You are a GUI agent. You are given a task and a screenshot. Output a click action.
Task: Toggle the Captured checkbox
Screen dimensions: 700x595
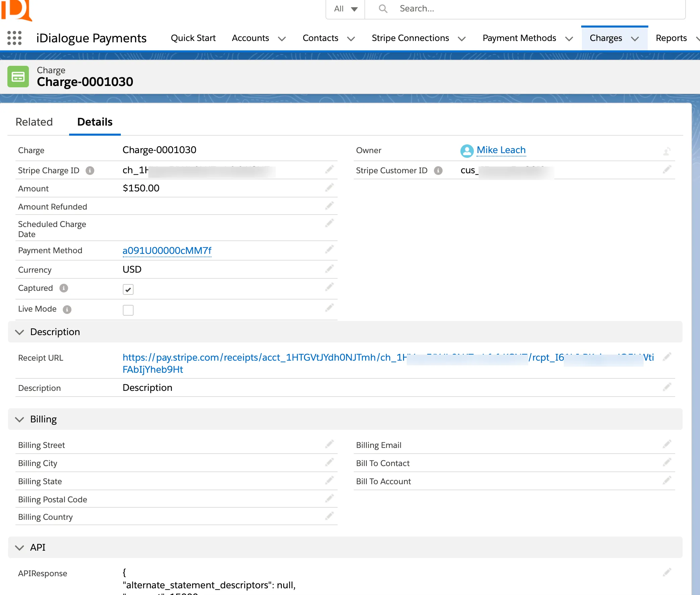tap(128, 289)
